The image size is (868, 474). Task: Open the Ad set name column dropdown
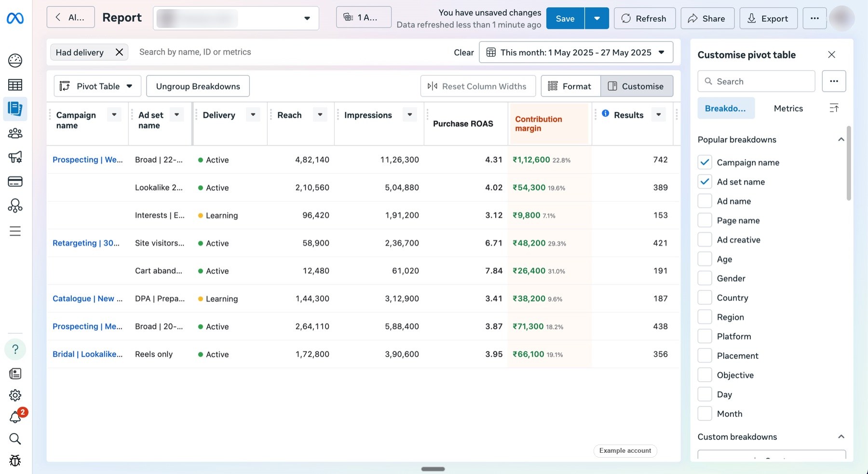pyautogui.click(x=176, y=114)
